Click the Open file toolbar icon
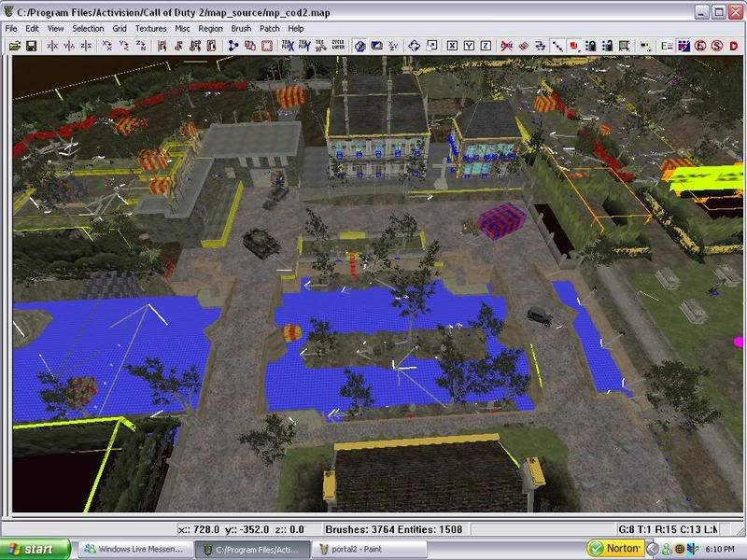This screenshot has height=560, width=747. click(15, 45)
